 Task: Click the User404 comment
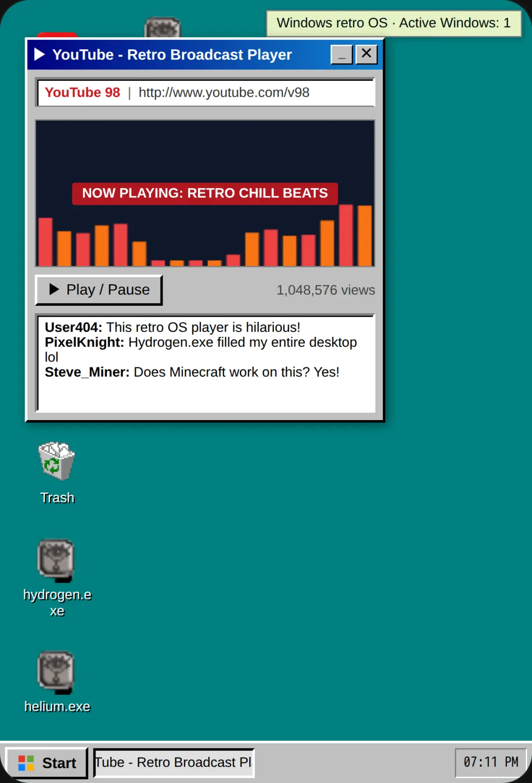(172, 327)
